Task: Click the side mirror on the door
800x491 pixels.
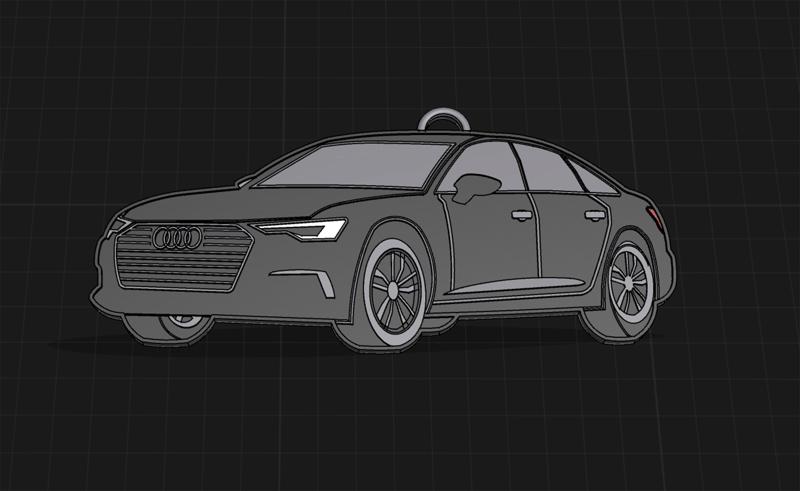Action: 476,187
